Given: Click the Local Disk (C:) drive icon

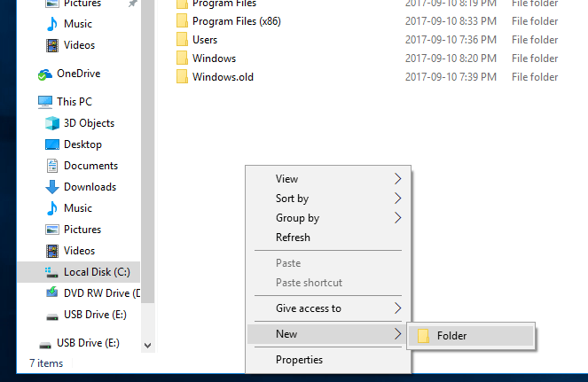Looking at the screenshot, I should point(51,272).
